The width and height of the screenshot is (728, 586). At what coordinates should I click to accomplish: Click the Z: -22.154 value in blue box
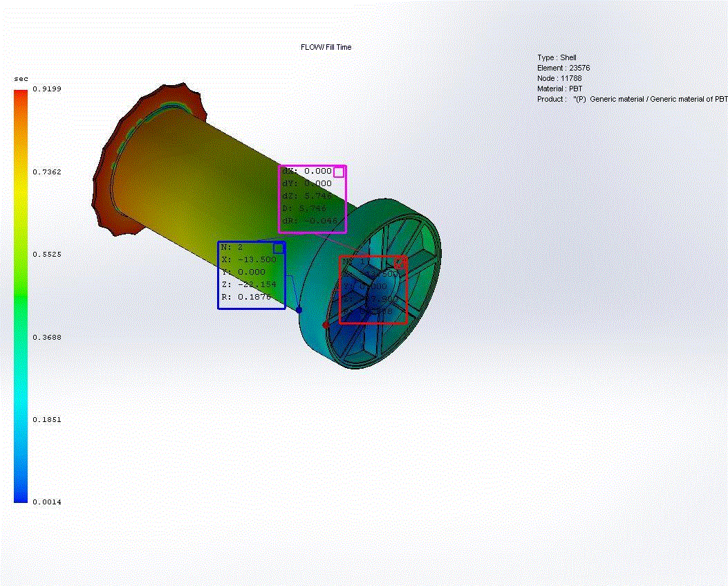click(x=249, y=284)
